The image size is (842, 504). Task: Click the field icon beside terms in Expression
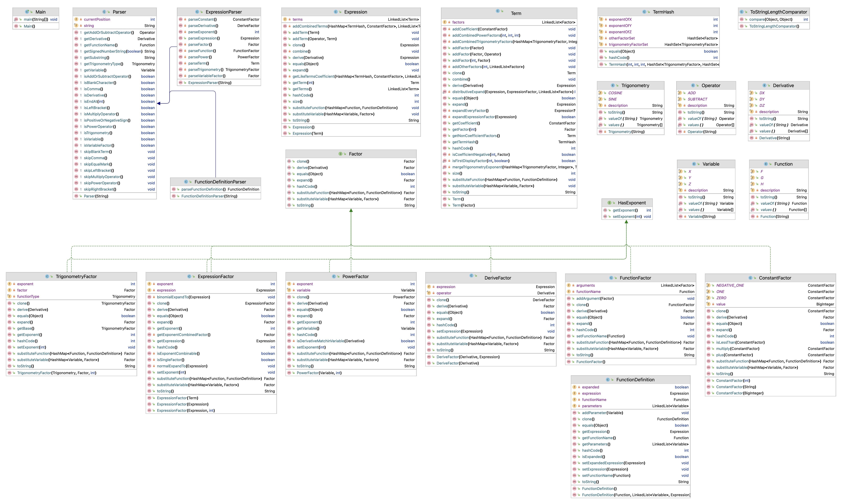pos(285,19)
